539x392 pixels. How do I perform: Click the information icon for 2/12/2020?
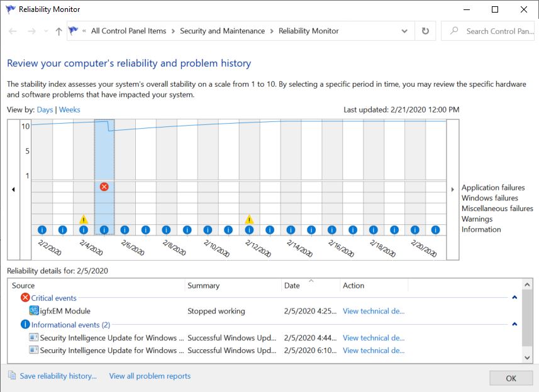[x=249, y=230]
